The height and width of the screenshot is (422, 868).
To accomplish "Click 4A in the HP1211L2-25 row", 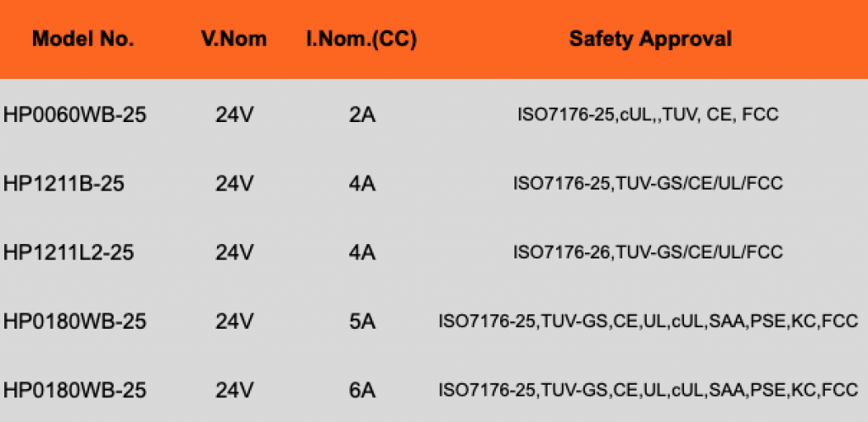I will click(362, 253).
